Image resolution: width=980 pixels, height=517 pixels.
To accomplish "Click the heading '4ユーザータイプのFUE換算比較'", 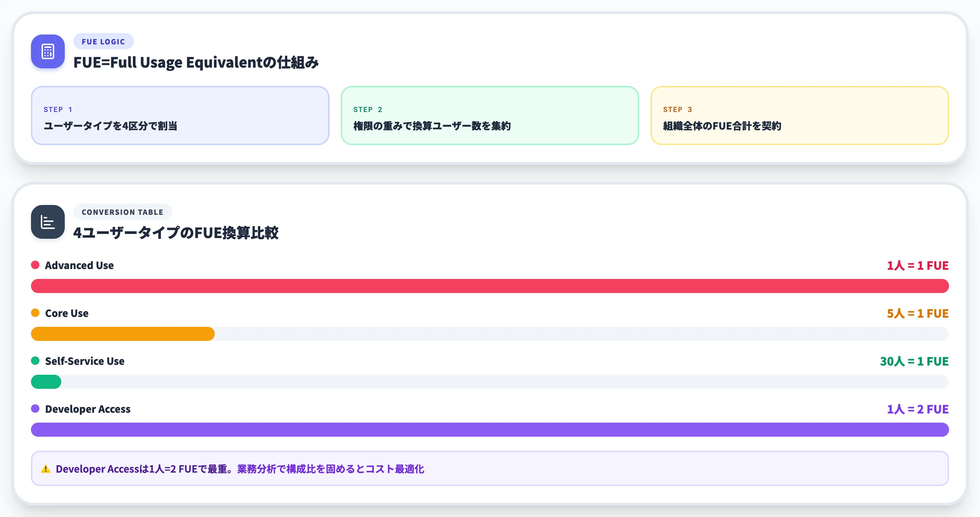I will 176,233.
